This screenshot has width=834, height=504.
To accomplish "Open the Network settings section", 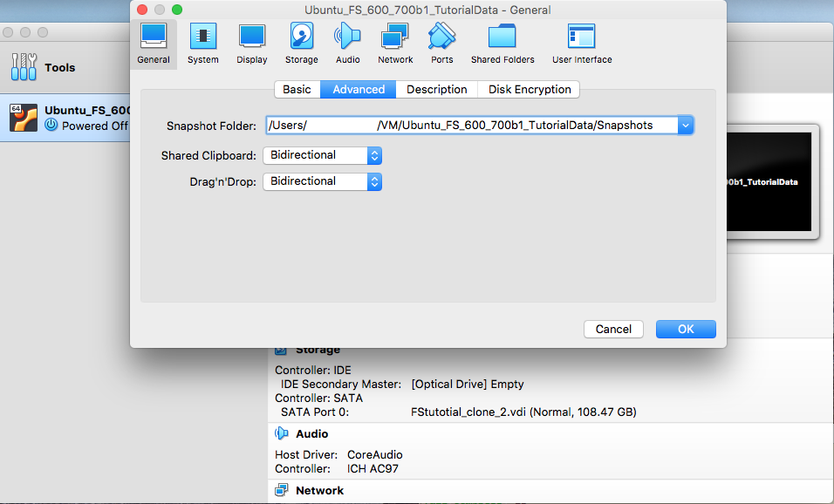I will tap(395, 43).
